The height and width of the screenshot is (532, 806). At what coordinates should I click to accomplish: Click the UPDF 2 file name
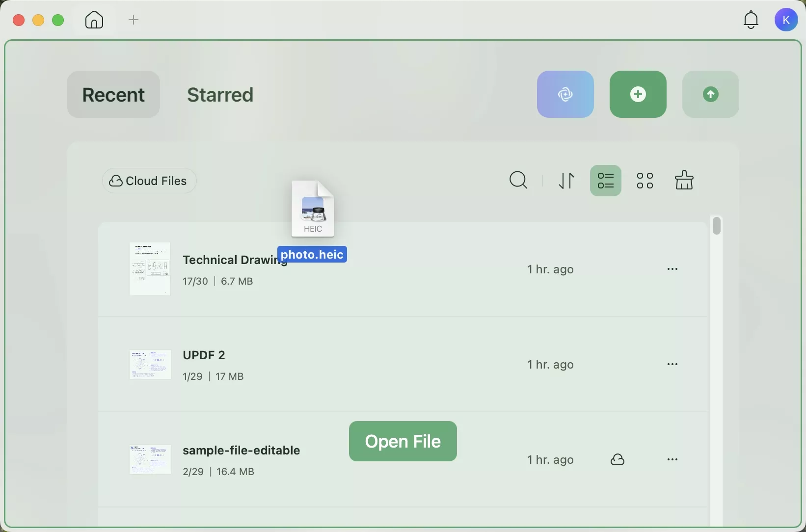click(204, 355)
